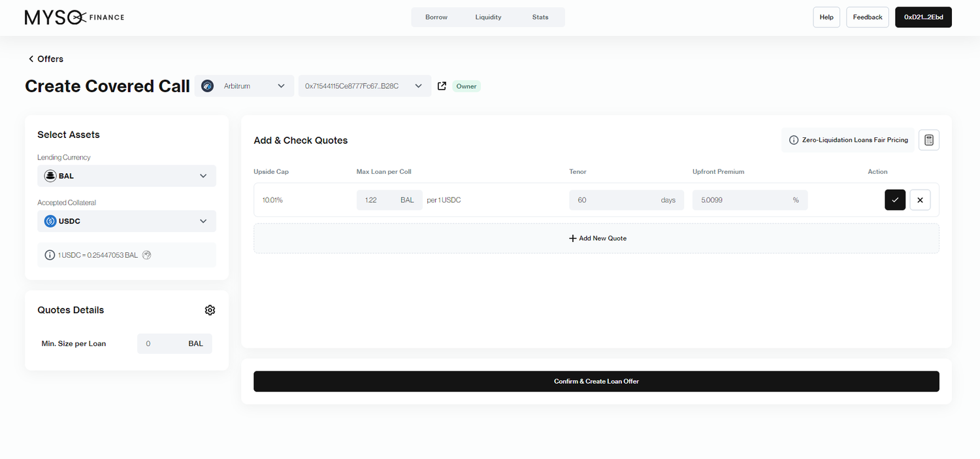Remove the quote with X button
Screen dimensions: 980x459
click(x=920, y=200)
